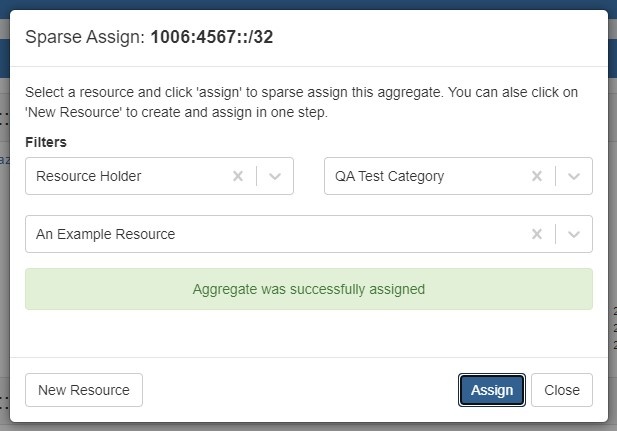Screen dimensions: 617x431
Task: Remove the QA Test Category selection
Action: click(x=537, y=176)
